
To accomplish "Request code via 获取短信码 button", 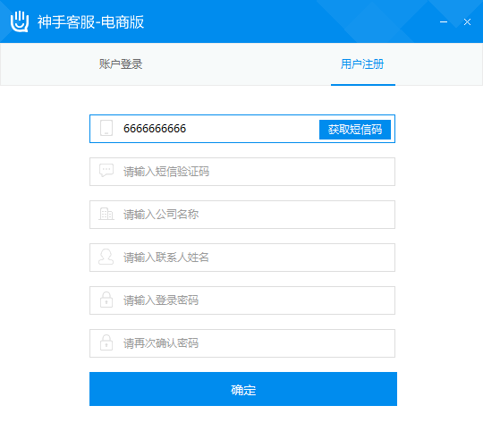I will tap(355, 130).
